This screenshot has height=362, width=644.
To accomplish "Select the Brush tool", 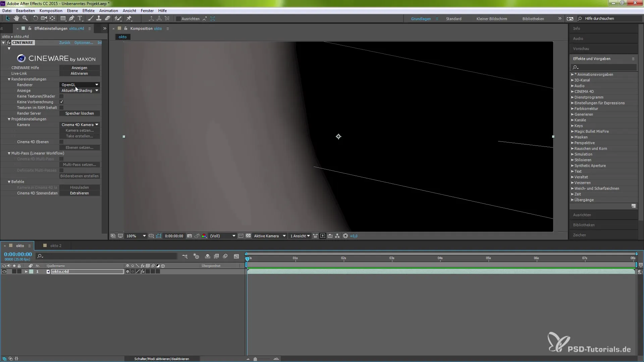I will pos(90,18).
